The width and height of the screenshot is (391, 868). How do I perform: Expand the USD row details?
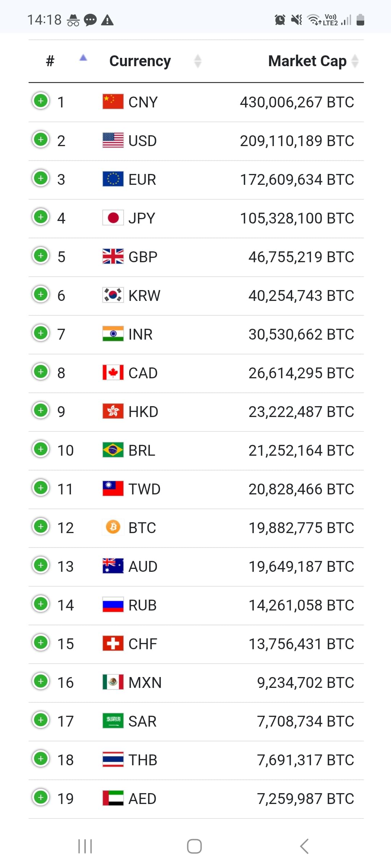pos(41,140)
